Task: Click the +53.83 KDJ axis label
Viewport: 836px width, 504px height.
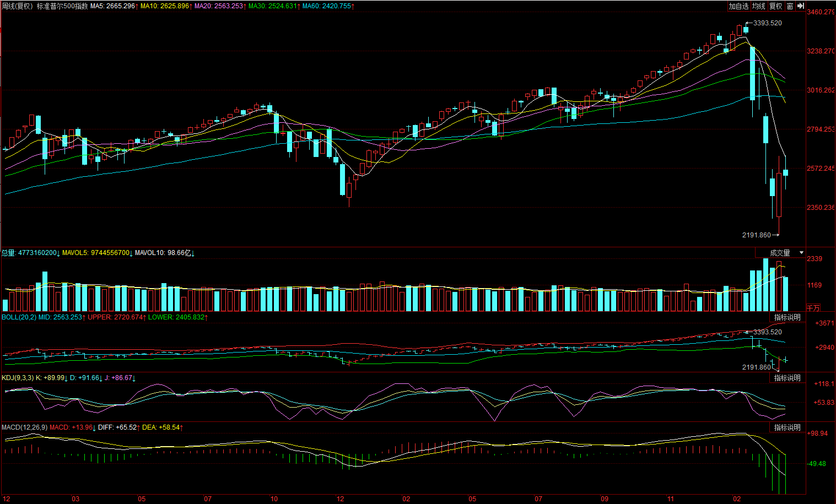Action: pos(824,402)
